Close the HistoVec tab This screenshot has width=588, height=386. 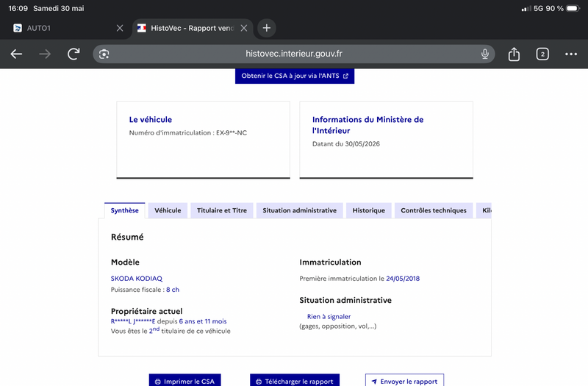pyautogui.click(x=244, y=28)
